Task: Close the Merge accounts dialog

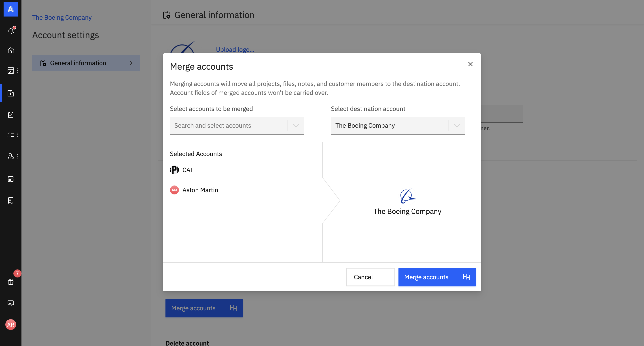Action: (470, 64)
